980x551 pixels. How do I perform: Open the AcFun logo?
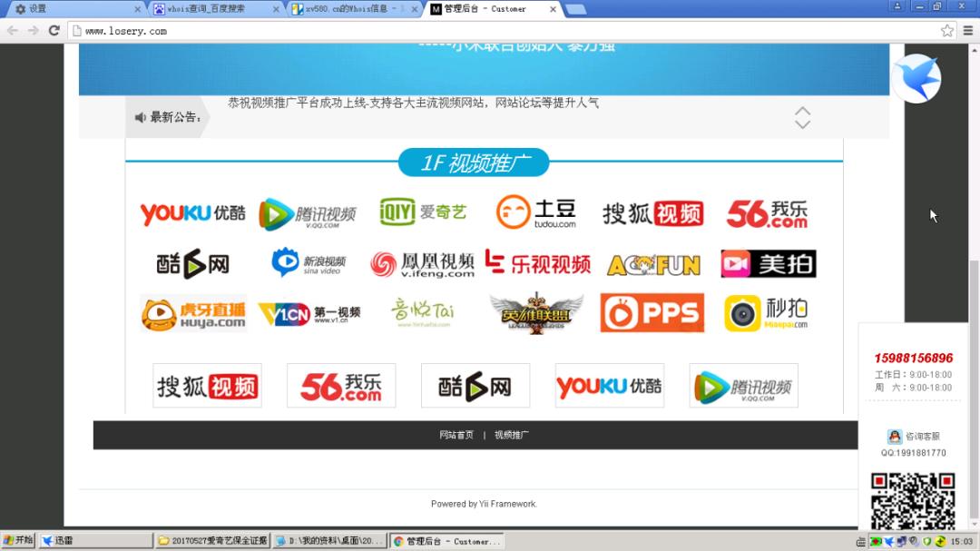tap(653, 264)
